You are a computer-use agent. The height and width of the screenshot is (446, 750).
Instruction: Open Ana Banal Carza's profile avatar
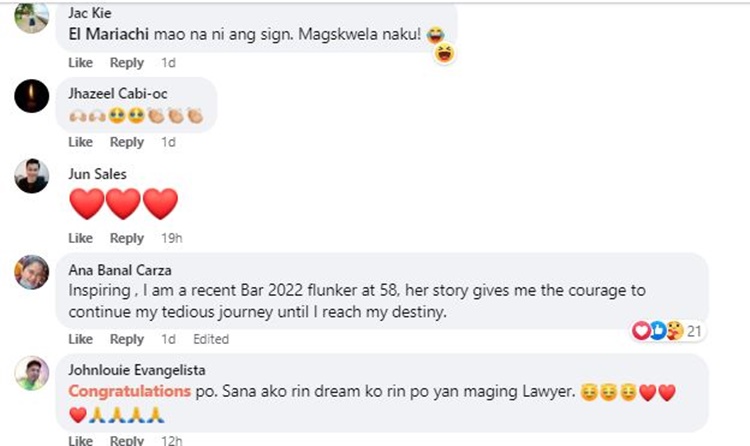pyautogui.click(x=32, y=272)
